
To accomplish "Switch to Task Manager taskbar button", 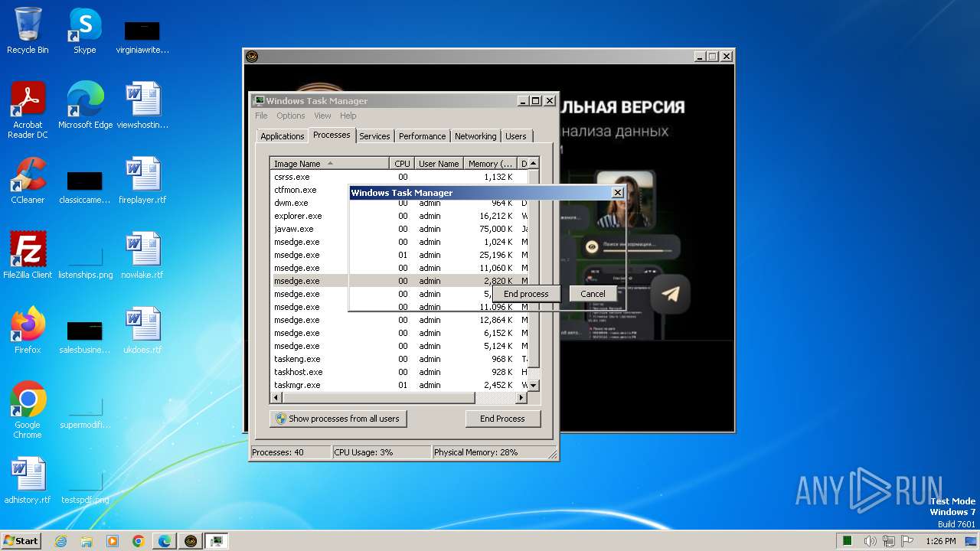I will click(x=217, y=541).
